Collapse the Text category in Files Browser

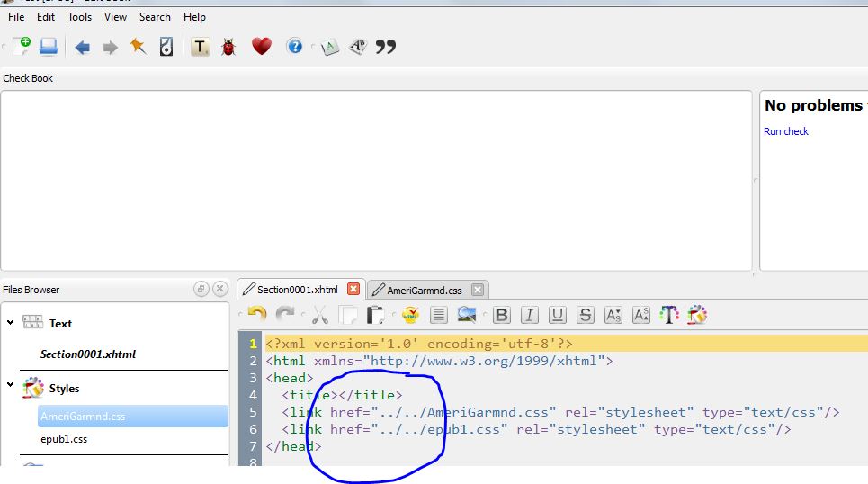(11, 322)
